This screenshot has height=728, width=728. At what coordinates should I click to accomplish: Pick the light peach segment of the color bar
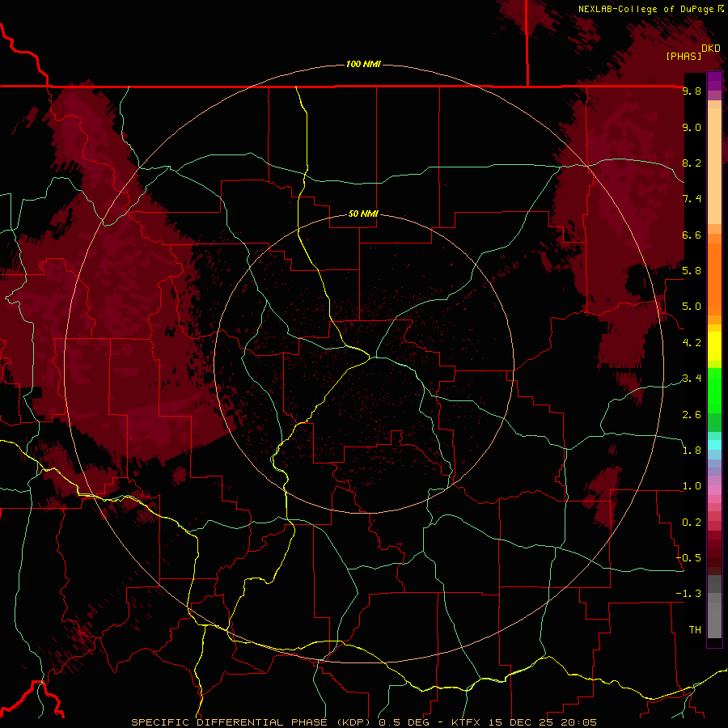point(714,166)
